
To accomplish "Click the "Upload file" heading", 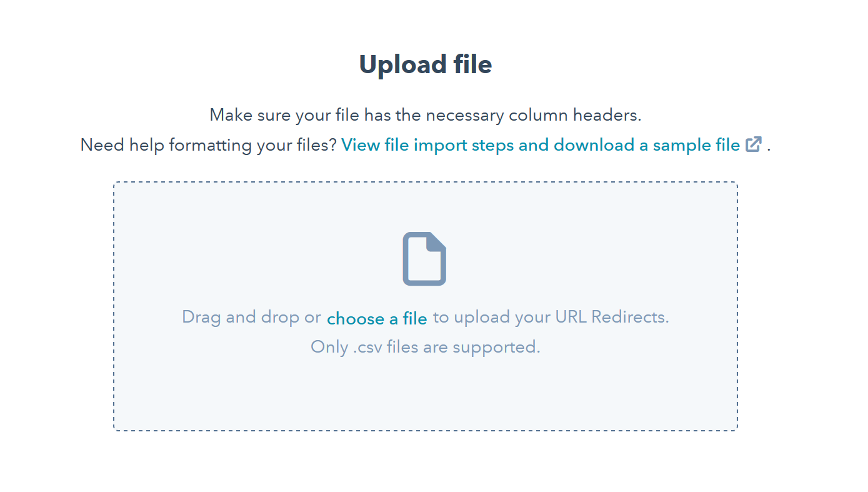I will (425, 65).
